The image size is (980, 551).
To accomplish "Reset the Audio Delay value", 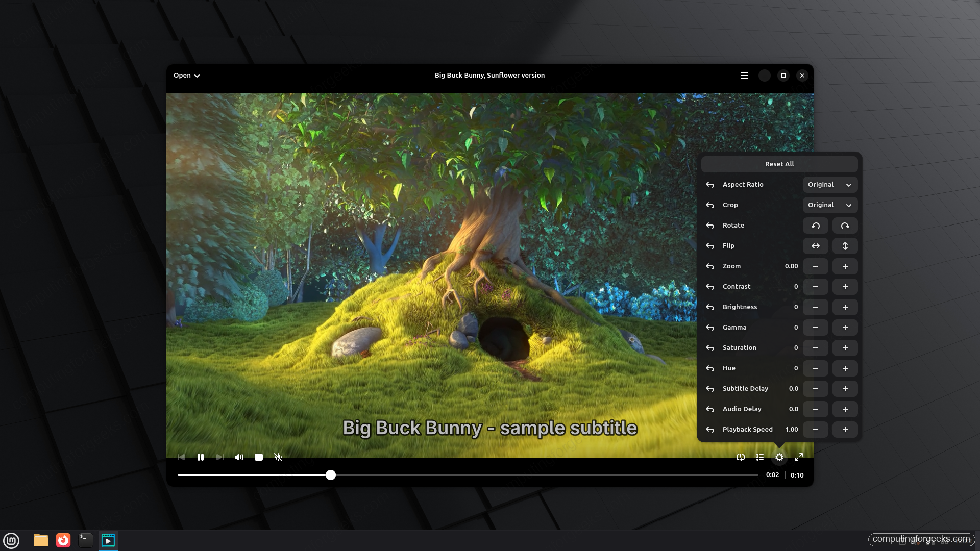I will point(710,409).
